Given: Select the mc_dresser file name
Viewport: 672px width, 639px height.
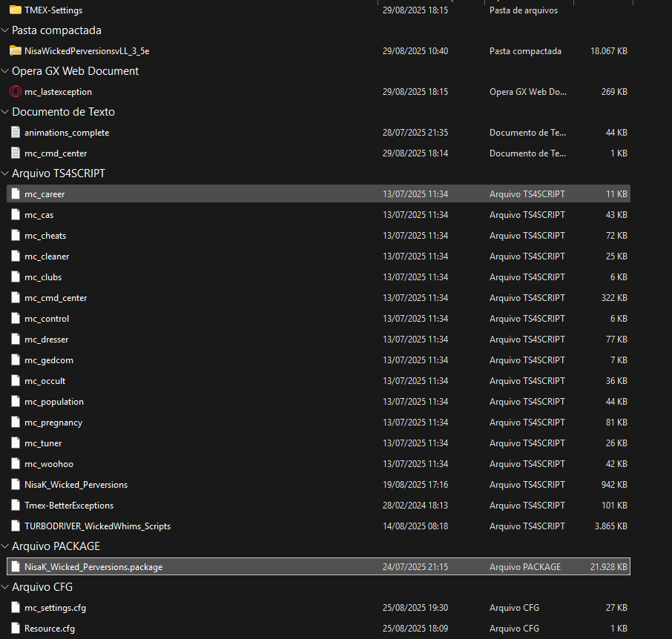Looking at the screenshot, I should coord(46,340).
